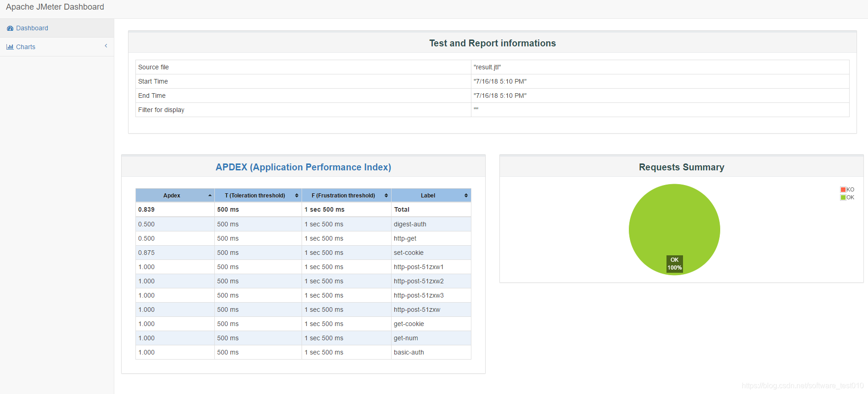Sort table by Apex column header
The width and height of the screenshot is (868, 394).
click(175, 195)
